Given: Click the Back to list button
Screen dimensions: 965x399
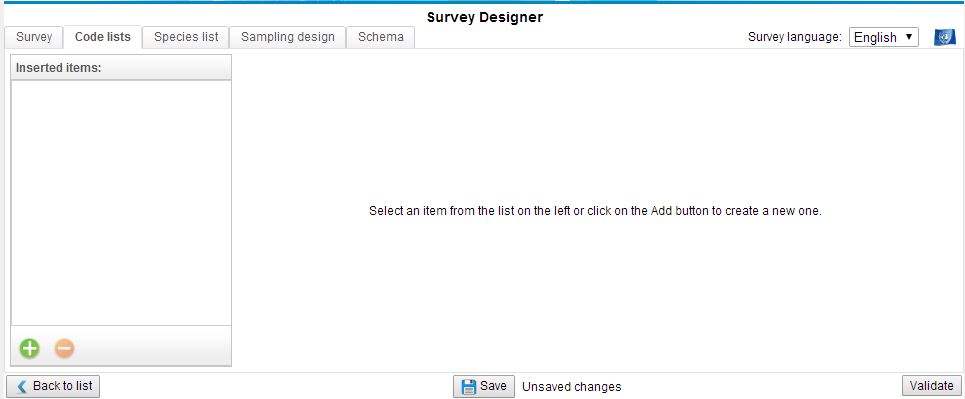Looking at the screenshot, I should click(x=53, y=386).
